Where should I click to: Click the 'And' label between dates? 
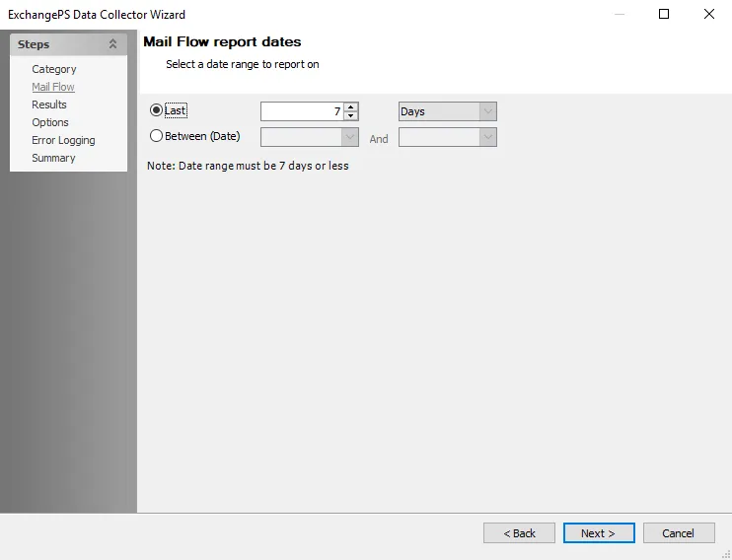tap(379, 139)
